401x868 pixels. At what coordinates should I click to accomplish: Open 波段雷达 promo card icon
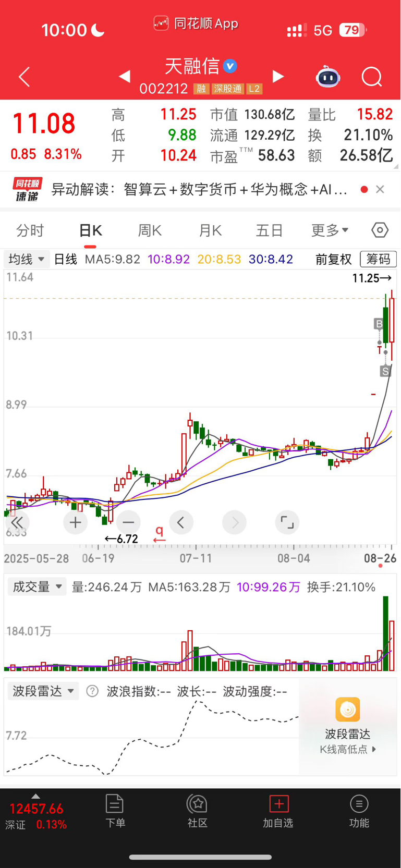348,710
